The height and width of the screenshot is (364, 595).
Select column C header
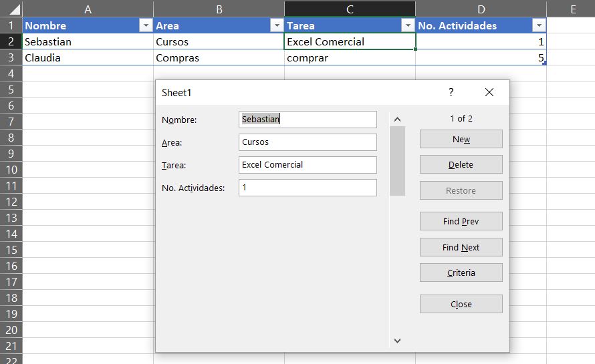click(x=350, y=9)
